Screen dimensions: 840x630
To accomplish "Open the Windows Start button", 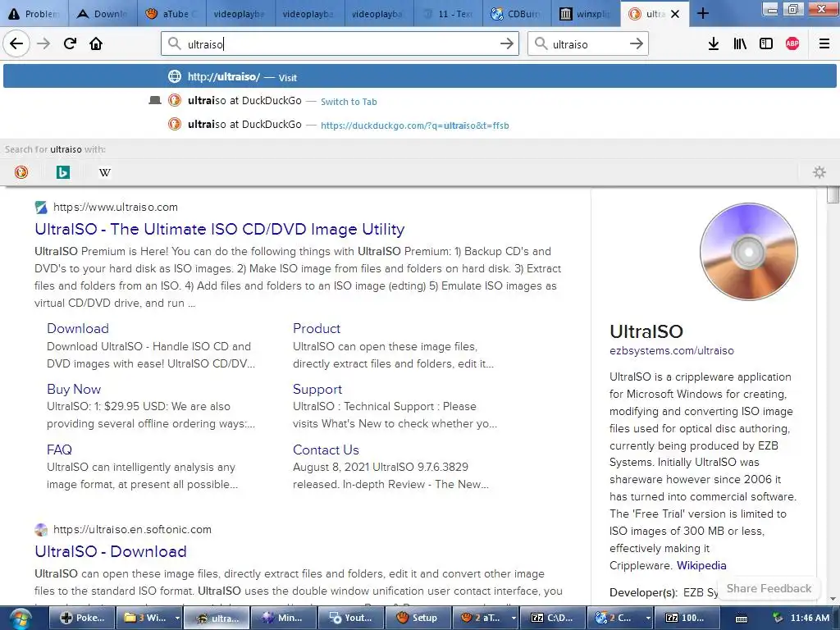I will pyautogui.click(x=20, y=619).
